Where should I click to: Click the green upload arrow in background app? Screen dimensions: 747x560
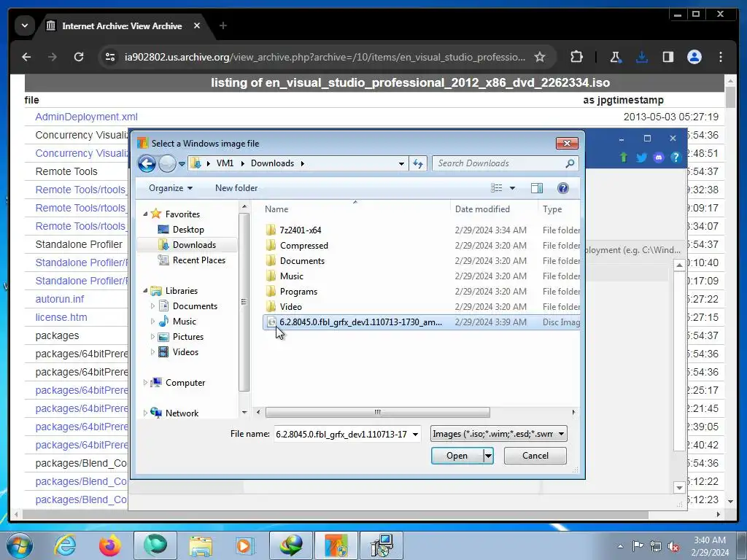tap(623, 157)
